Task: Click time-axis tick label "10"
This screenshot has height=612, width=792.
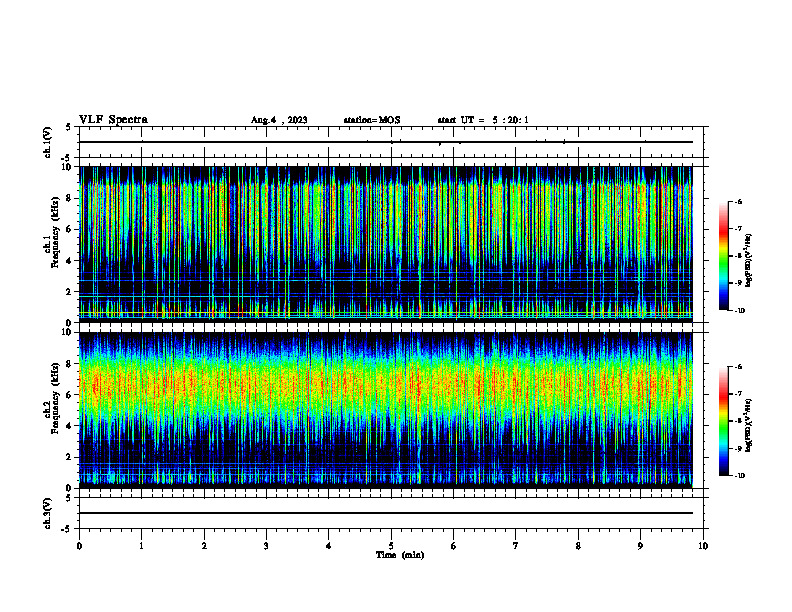Action: tap(703, 546)
